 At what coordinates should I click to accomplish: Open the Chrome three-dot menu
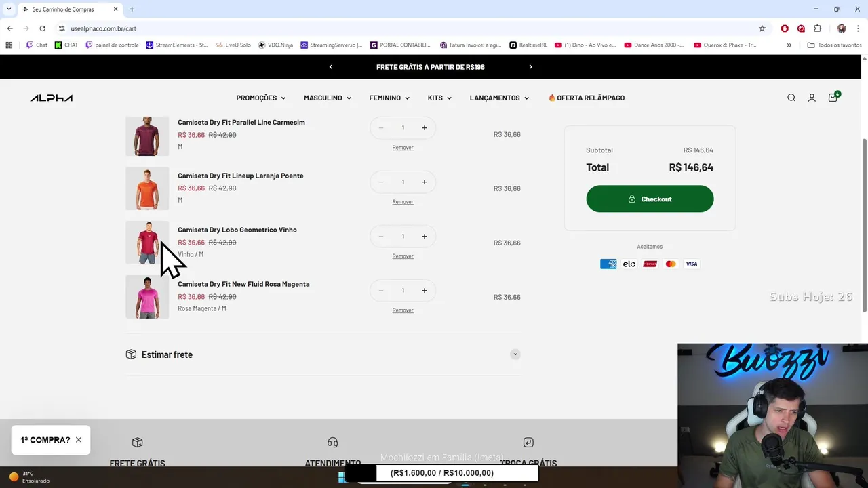coord(858,28)
